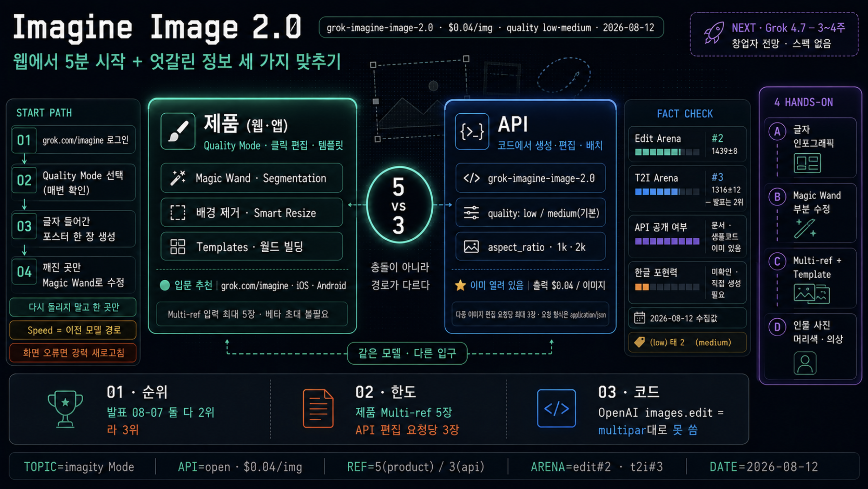The image size is (868, 489).
Task: Click the START PATH heading
Action: coord(44,113)
